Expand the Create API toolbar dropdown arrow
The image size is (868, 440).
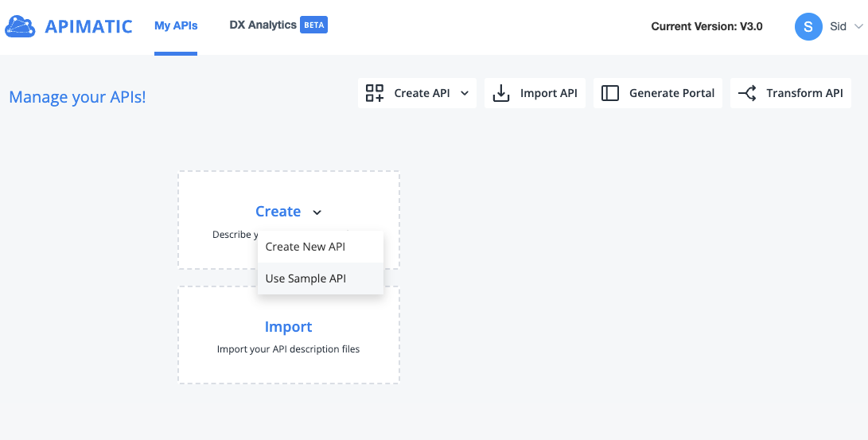(465, 94)
